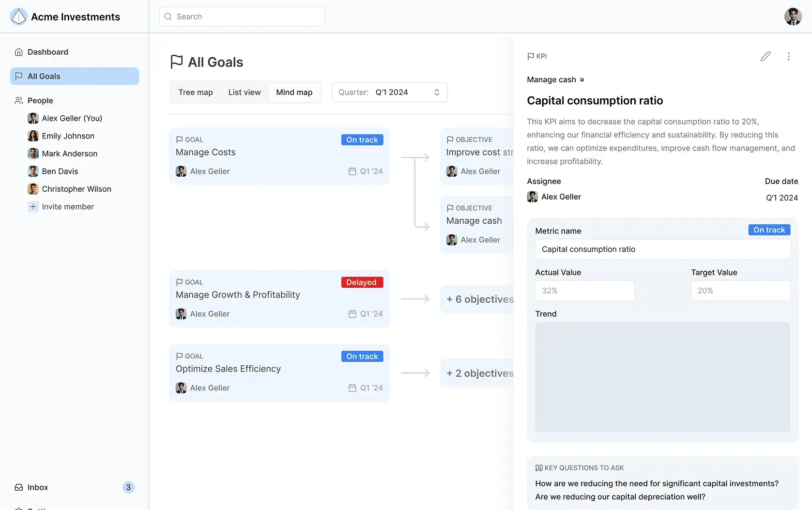
Task: Switch to the Tree map view
Action: 196,92
